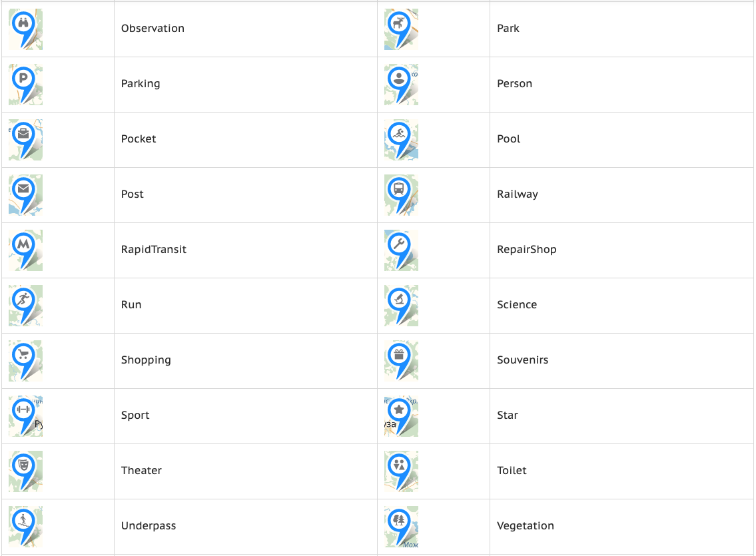Click the Pool swimmer pin icon
Screen dimensions: 756x556
[x=401, y=140]
